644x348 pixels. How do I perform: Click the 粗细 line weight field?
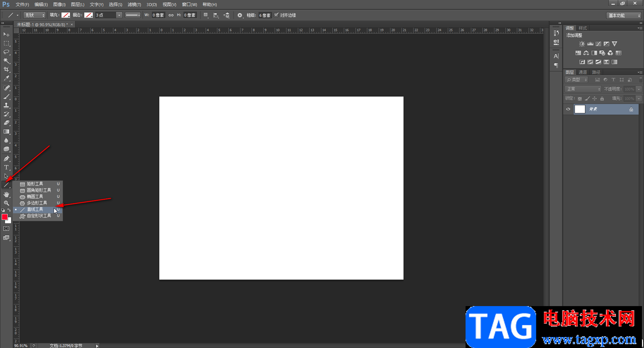pyautogui.click(x=265, y=15)
